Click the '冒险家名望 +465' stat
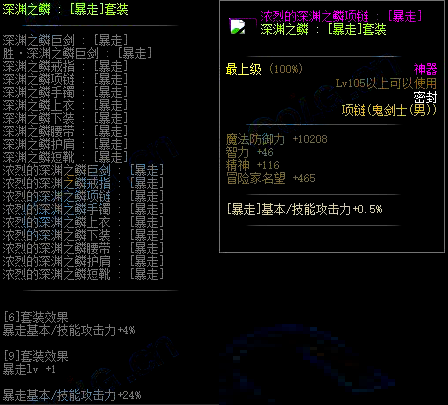The image size is (448, 405). point(270,178)
